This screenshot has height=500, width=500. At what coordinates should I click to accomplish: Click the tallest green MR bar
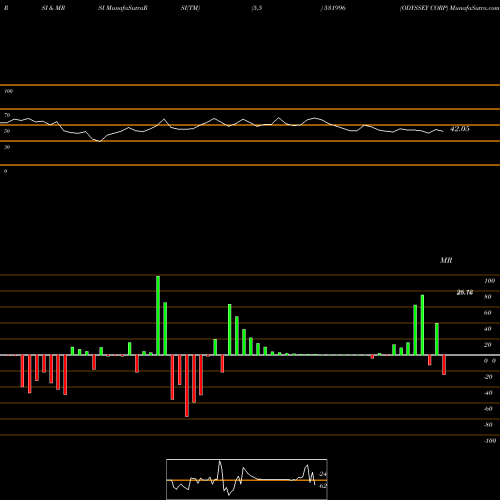click(x=158, y=315)
